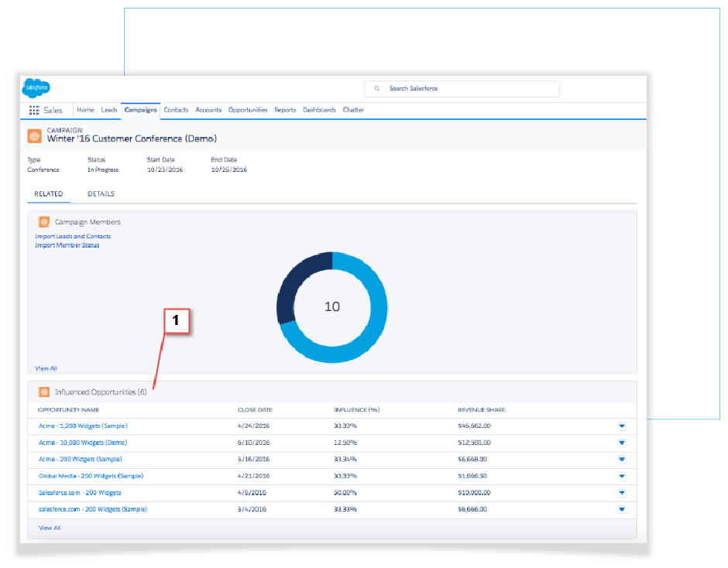
Task: Select the Campaigns tab
Action: pos(141,110)
